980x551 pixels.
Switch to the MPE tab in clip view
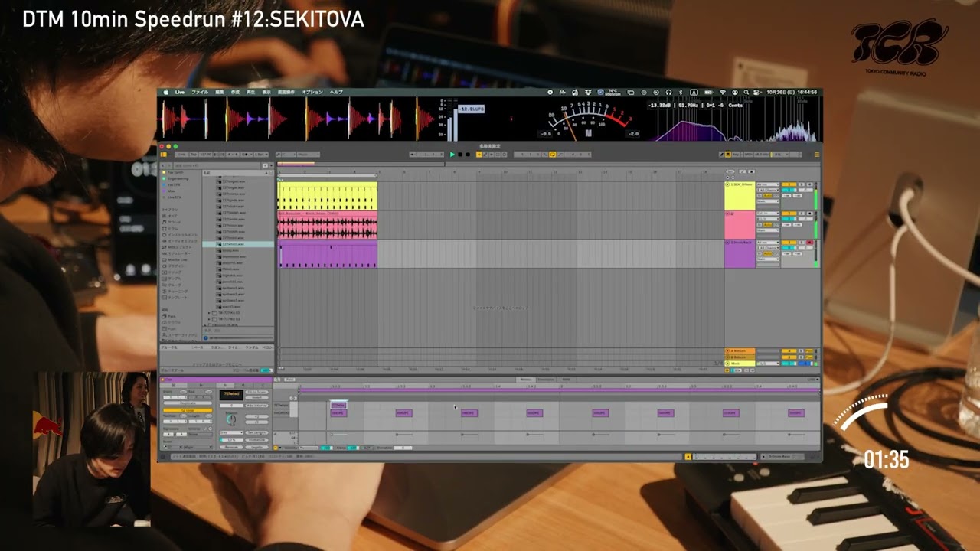[566, 379]
